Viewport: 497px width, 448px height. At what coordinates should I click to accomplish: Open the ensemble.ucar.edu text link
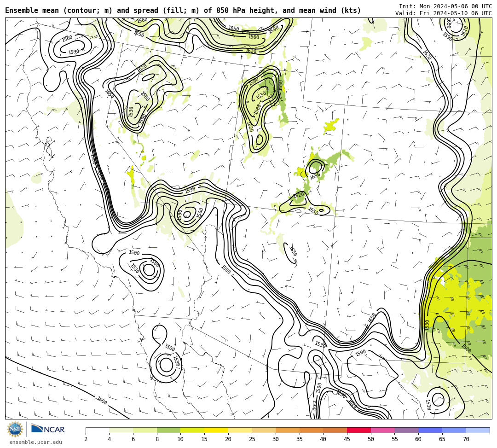pyautogui.click(x=36, y=442)
